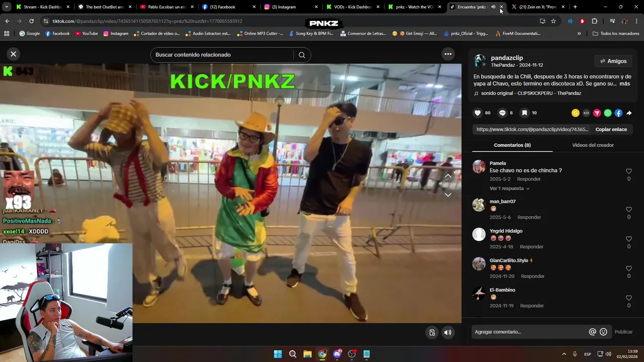Open 'Song Key & BPM Fi...' bookmark
644x362 pixels.
311,34
